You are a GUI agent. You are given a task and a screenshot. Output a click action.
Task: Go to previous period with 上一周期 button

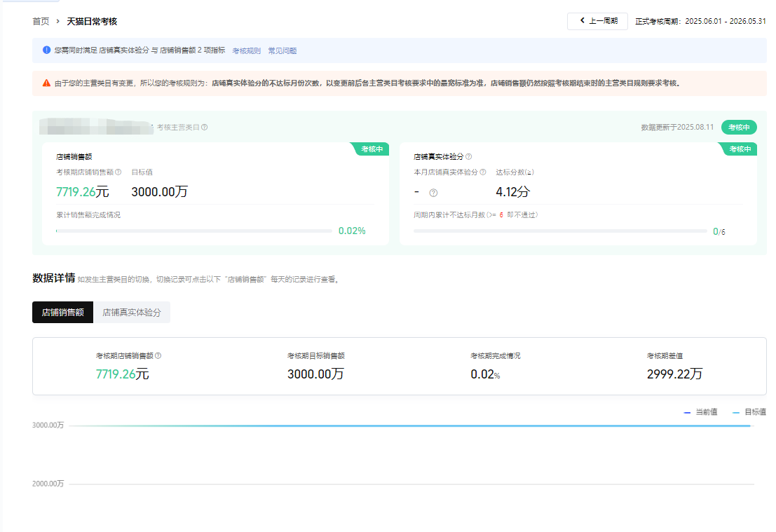[597, 21]
